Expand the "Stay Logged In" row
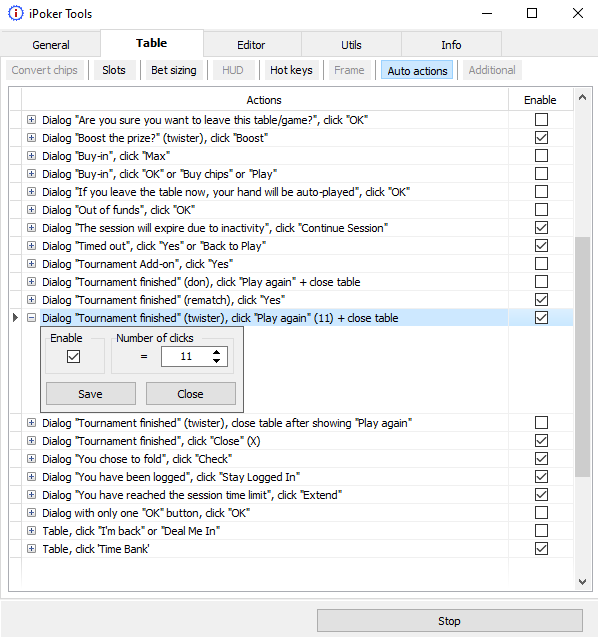Image resolution: width=598 pixels, height=637 pixels. [31, 477]
